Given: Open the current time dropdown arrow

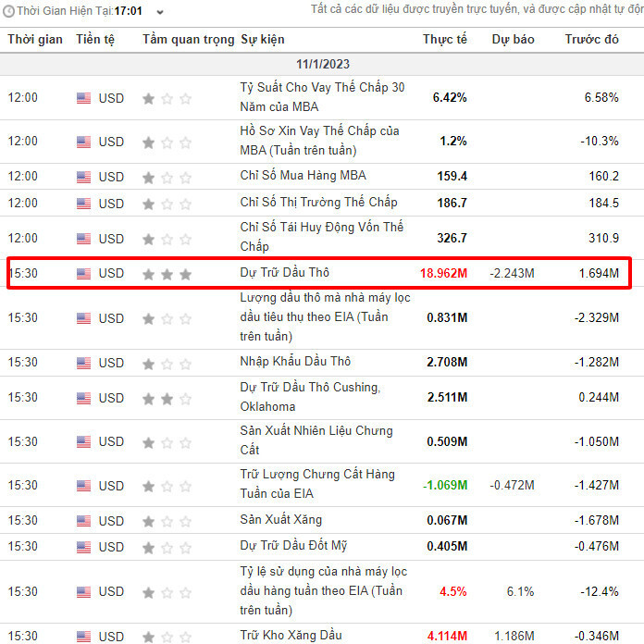Looking at the screenshot, I should coord(160,12).
